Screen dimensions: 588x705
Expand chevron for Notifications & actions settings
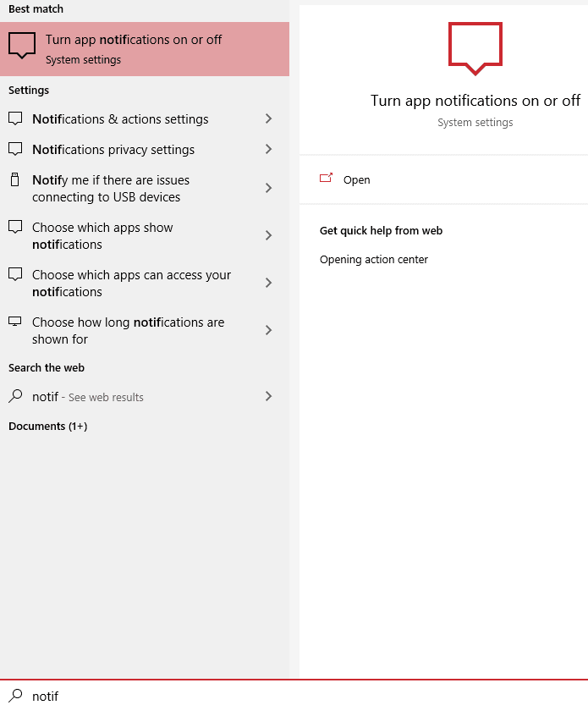268,118
